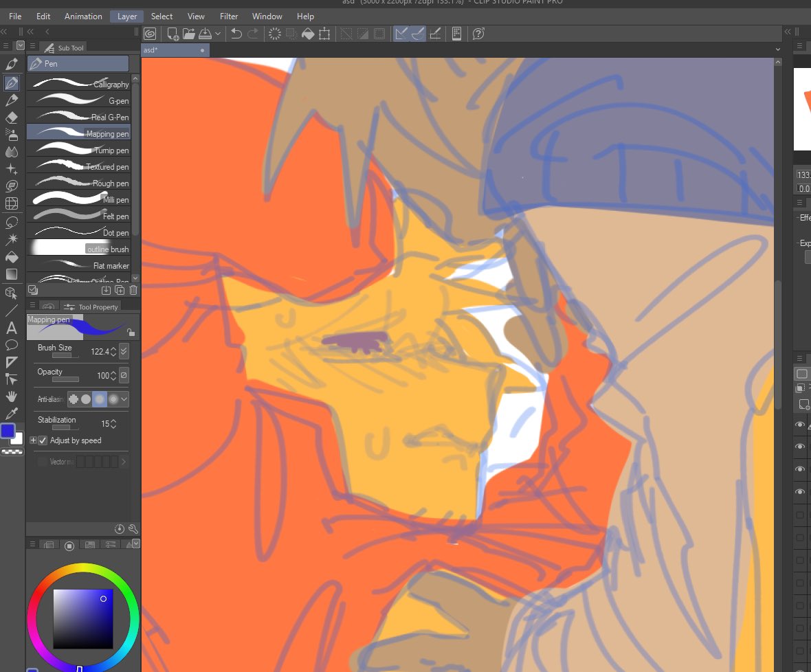This screenshot has height=672, width=811.
Task: Click the Fill icon in the command bar
Action: pos(308,34)
